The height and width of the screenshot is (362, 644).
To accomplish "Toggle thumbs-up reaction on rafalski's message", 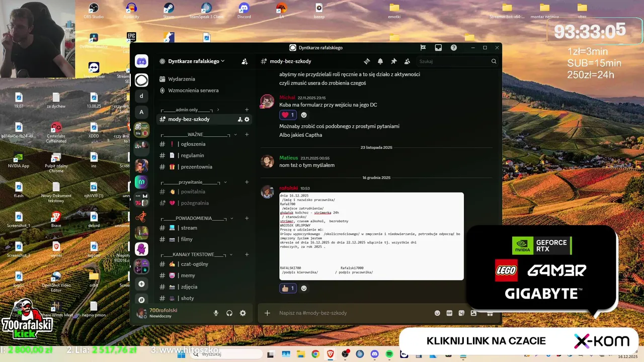I will coord(288,288).
